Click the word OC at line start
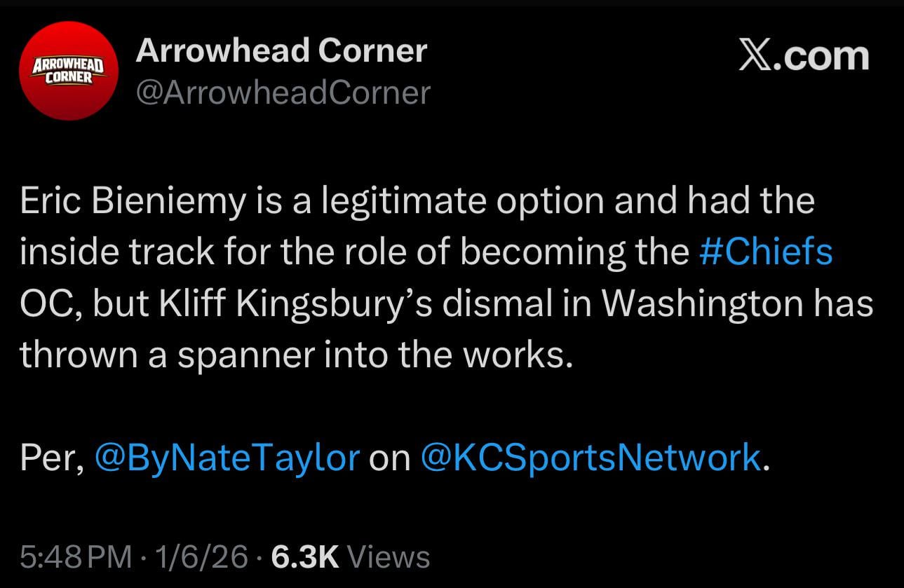This screenshot has width=904, height=588. pyautogui.click(x=44, y=302)
